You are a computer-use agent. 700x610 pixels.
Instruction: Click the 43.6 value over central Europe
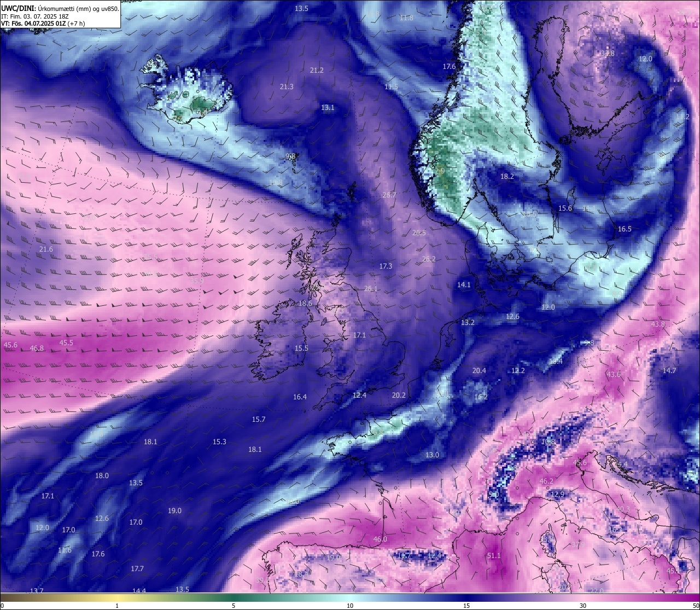tap(614, 374)
